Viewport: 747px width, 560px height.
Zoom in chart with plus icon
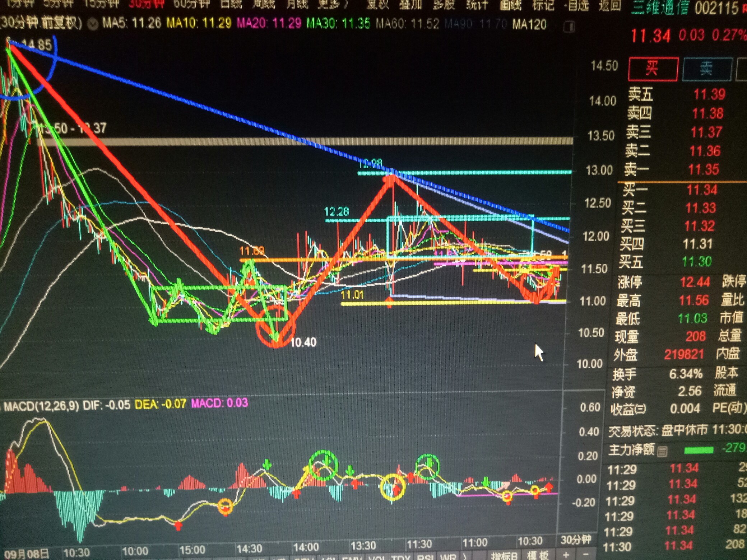[x=566, y=555]
